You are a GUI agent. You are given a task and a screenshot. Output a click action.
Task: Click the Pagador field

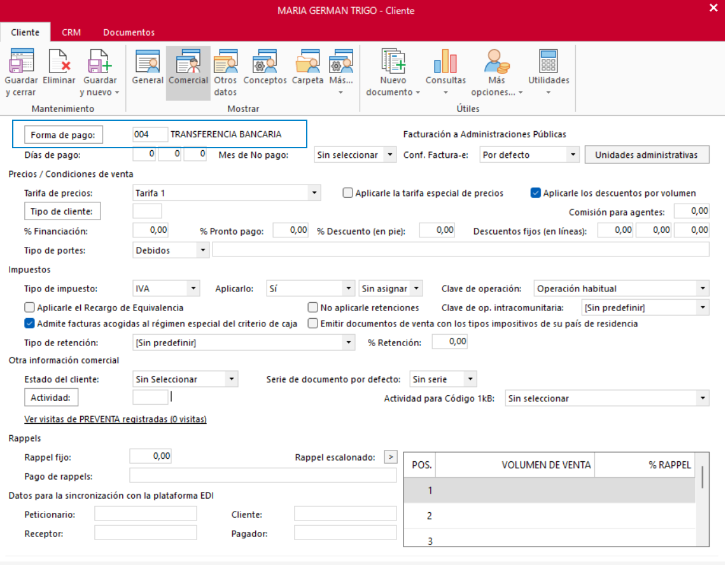345,533
